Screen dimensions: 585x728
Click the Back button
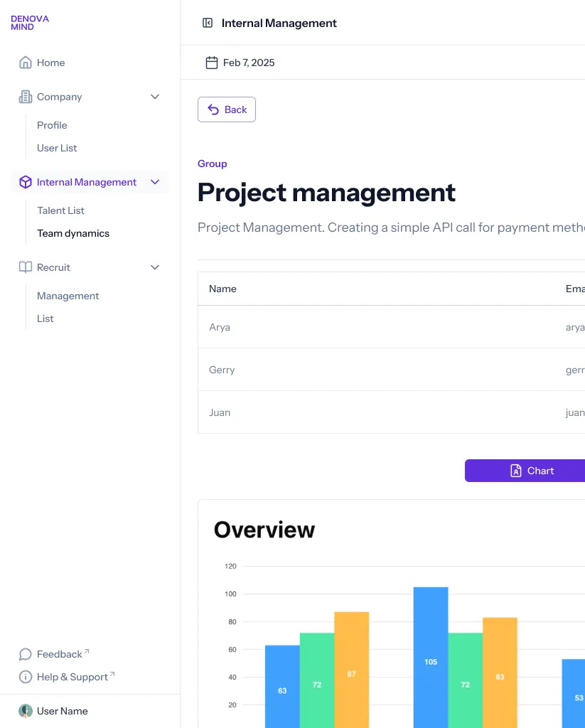click(226, 109)
